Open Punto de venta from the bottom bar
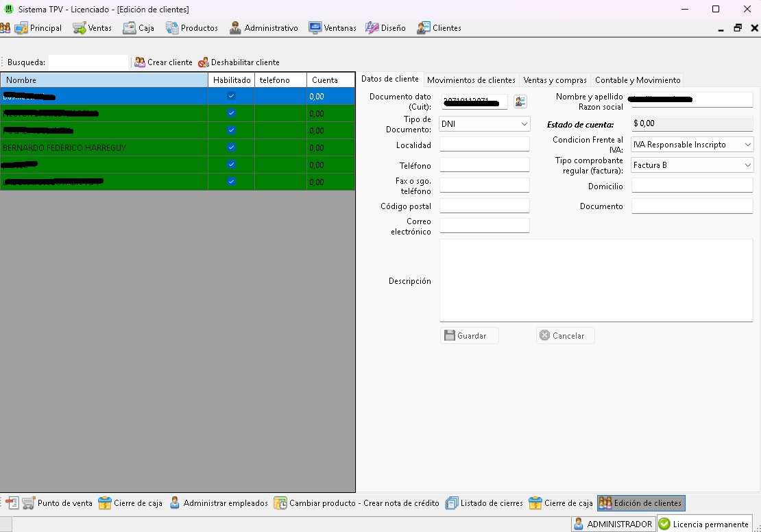761x532 pixels. pyautogui.click(x=58, y=503)
